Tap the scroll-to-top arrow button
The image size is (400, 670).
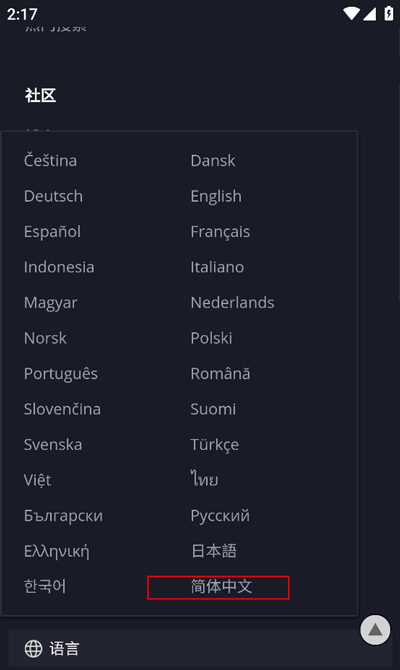tap(375, 629)
